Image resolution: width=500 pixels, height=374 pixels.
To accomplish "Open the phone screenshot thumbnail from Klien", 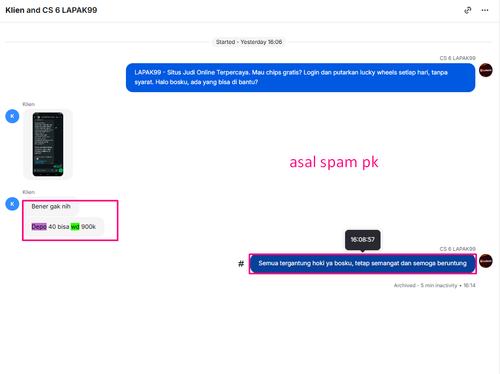I will (48, 144).
